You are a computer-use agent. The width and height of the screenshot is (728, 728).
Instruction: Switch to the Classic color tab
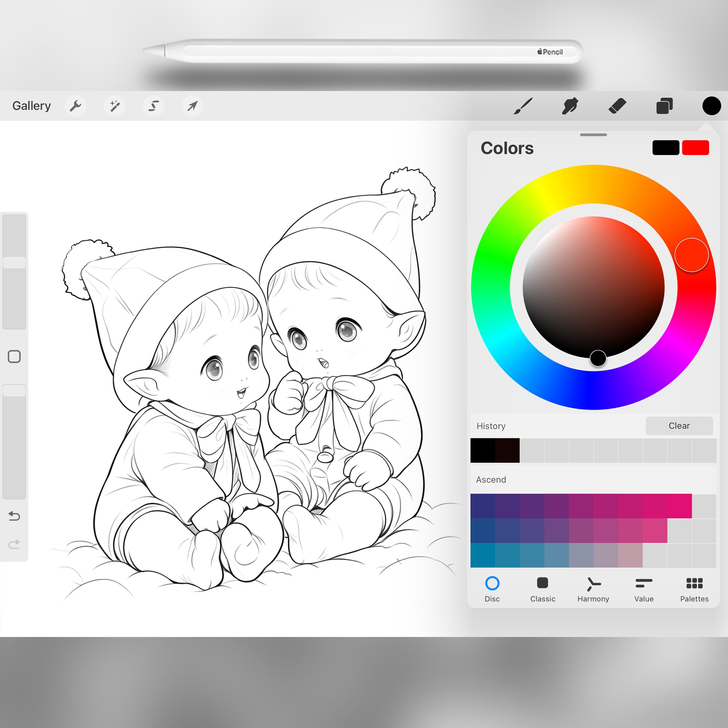pos(543,589)
